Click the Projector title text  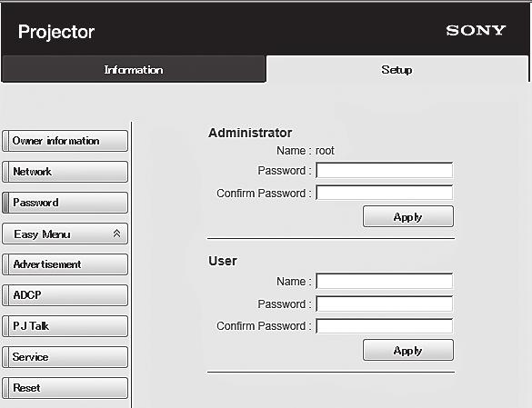[56, 32]
